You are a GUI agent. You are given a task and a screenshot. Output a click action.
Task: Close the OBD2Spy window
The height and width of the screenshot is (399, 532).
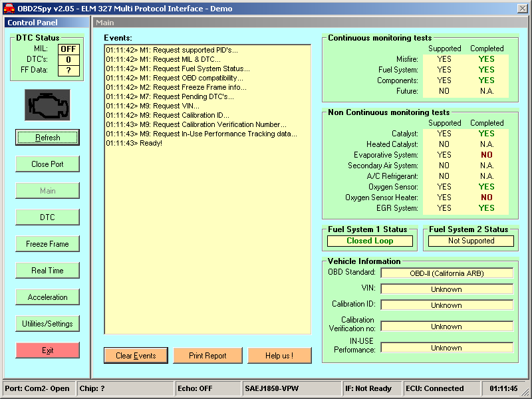[x=523, y=9]
